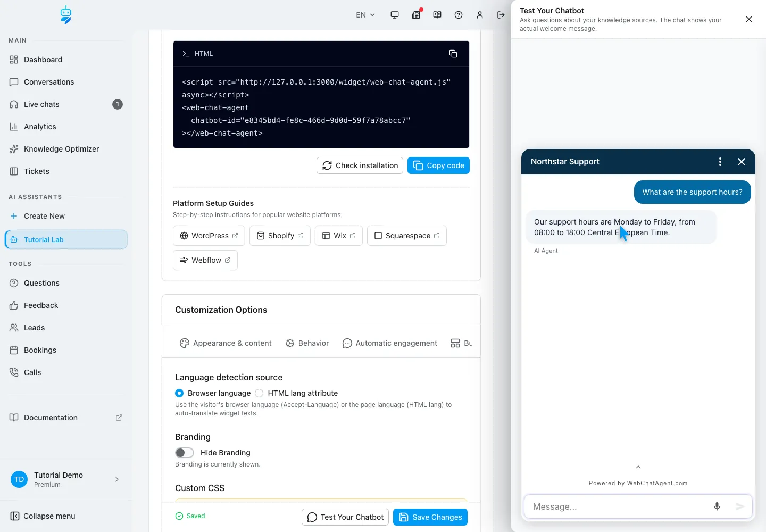
Task: Toggle Hide Branding switch
Action: [x=185, y=453]
